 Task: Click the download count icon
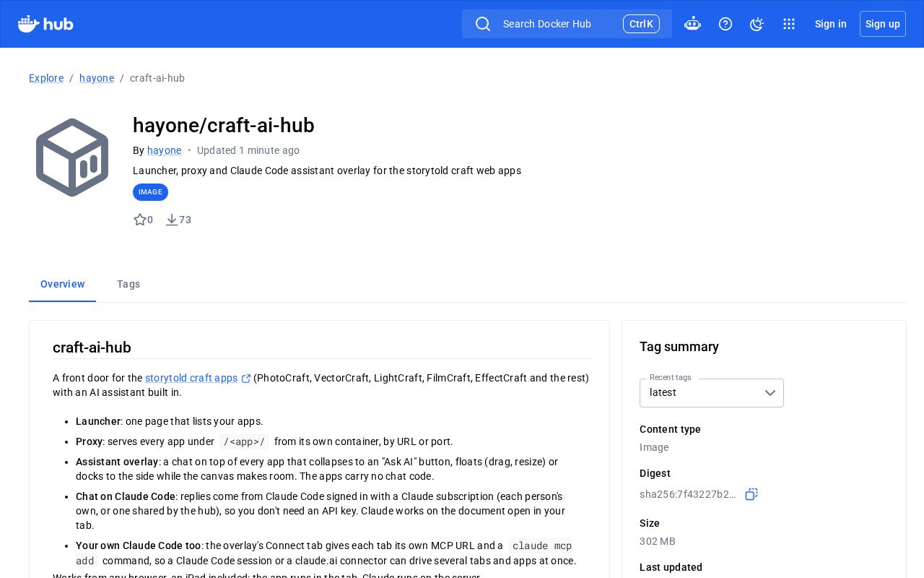(x=172, y=220)
